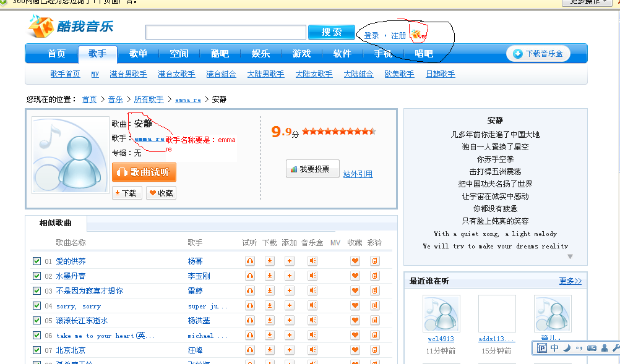
Task: Click the orange 歌曲试听 button
Action: pyautogui.click(x=144, y=172)
